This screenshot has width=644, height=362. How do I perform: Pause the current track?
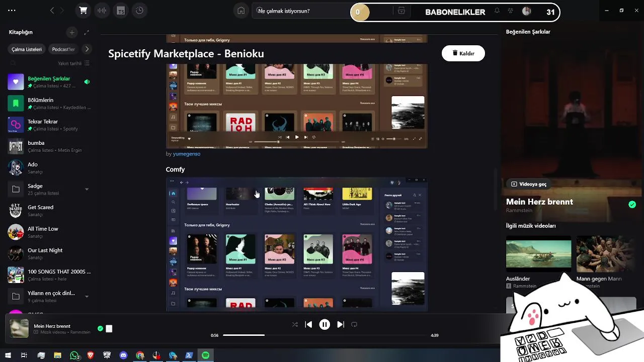[x=325, y=325]
